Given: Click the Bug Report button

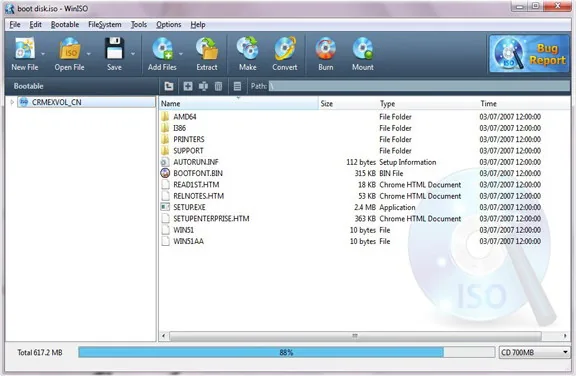Looking at the screenshot, I should pos(529,54).
